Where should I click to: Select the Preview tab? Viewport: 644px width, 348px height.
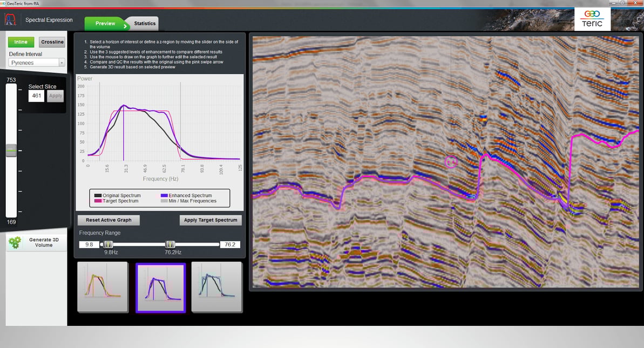(104, 23)
